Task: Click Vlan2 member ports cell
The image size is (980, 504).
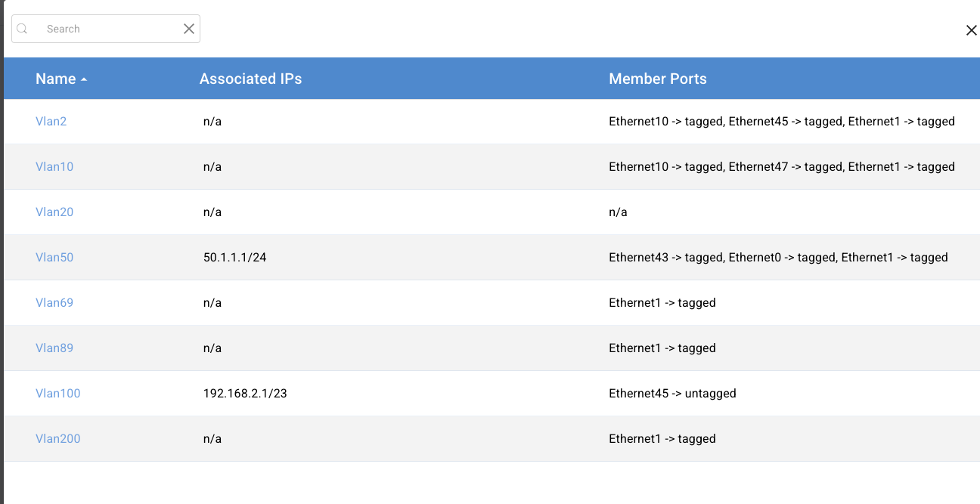Action: pyautogui.click(x=782, y=121)
